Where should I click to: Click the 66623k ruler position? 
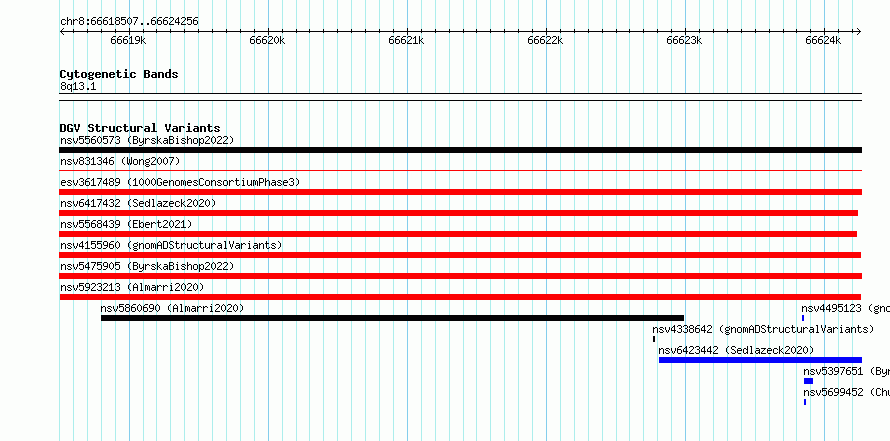pyautogui.click(x=685, y=40)
